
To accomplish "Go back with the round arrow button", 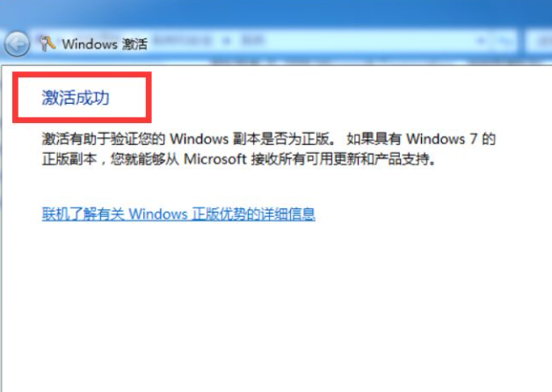I will [x=17, y=44].
